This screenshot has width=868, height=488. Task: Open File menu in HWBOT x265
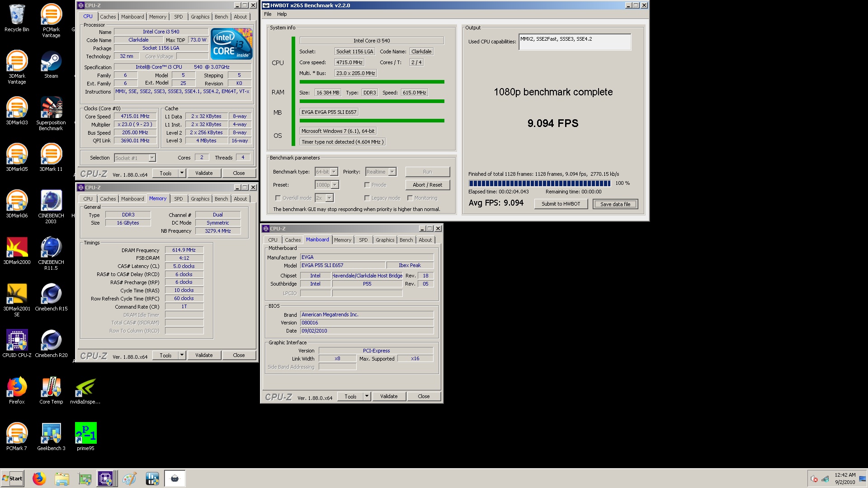click(x=268, y=14)
